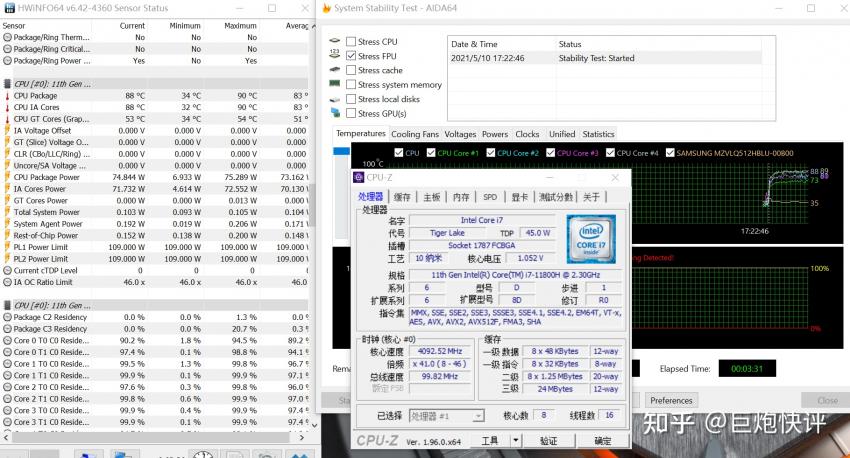
Task: Switch to the Powers tab
Action: tap(495, 134)
